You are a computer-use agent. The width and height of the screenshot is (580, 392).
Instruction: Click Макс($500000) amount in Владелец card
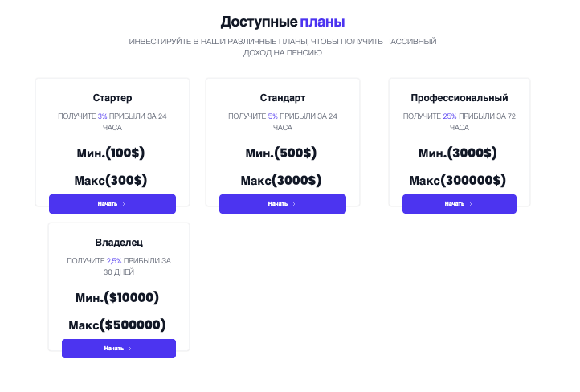pos(117,325)
